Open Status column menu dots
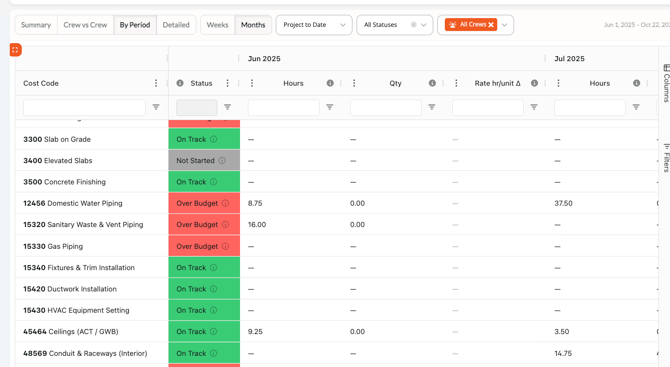The width and height of the screenshot is (670, 367). pos(227,83)
